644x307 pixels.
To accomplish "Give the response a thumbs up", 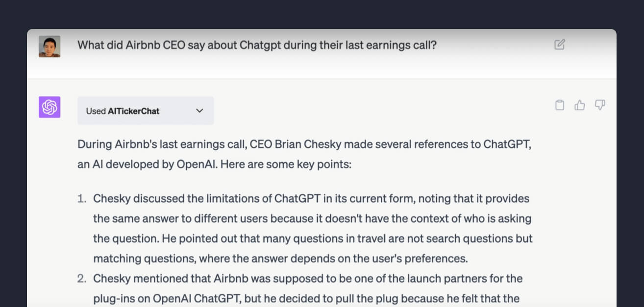I will (x=580, y=105).
